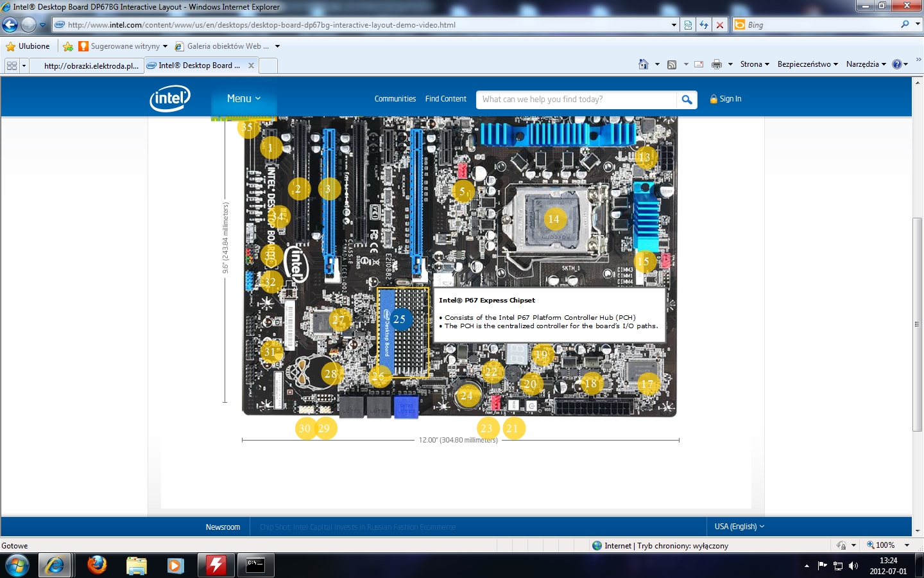Click hotspot number 1 at the top left
This screenshot has height=578, width=924.
[270, 148]
